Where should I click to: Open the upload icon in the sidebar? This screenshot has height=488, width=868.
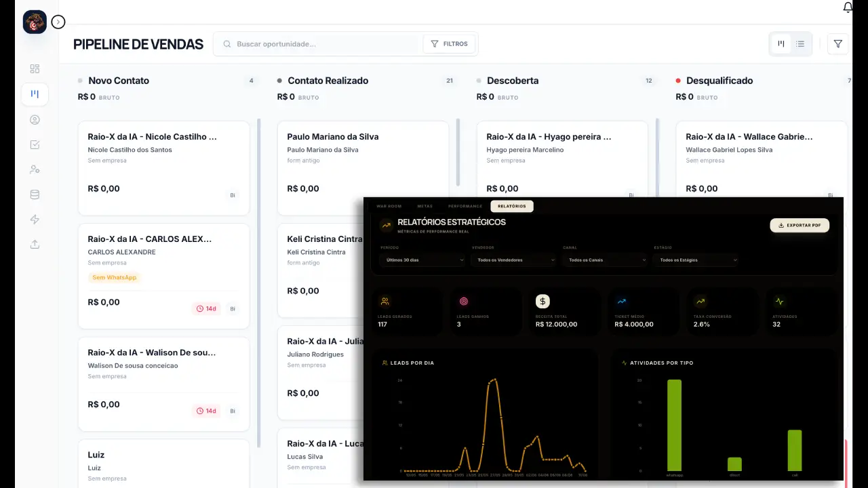(35, 245)
